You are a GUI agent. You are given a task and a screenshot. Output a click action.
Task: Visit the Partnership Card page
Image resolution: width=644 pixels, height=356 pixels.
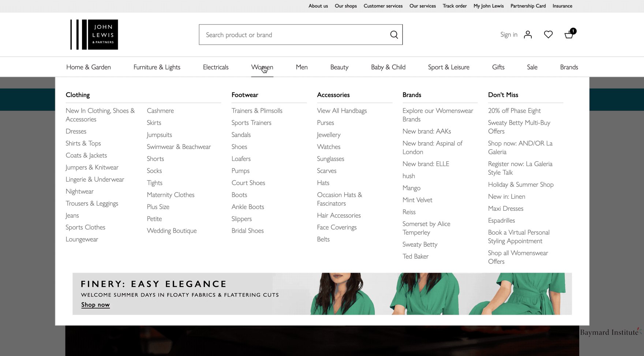(x=528, y=5)
